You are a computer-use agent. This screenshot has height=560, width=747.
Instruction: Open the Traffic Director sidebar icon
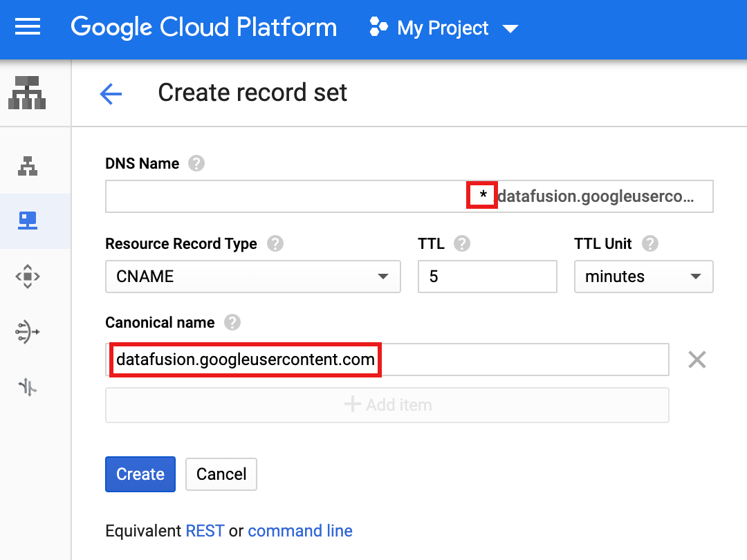tap(28, 387)
